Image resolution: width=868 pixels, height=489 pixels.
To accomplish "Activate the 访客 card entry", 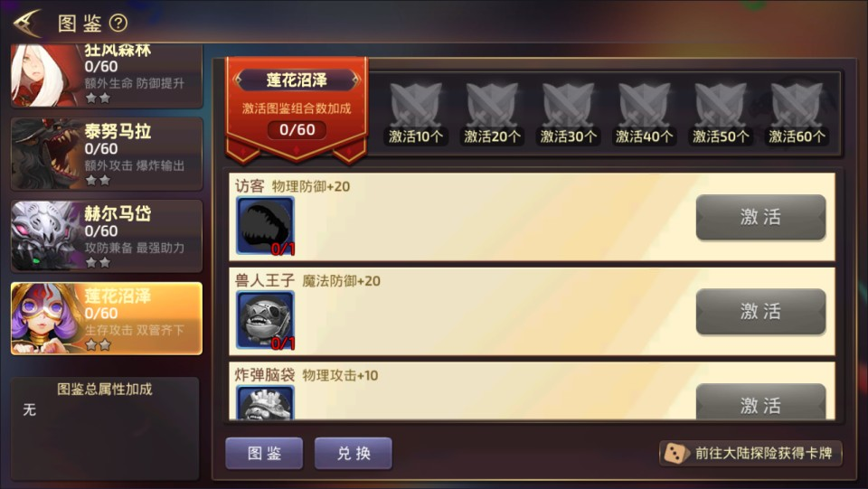I will (760, 217).
